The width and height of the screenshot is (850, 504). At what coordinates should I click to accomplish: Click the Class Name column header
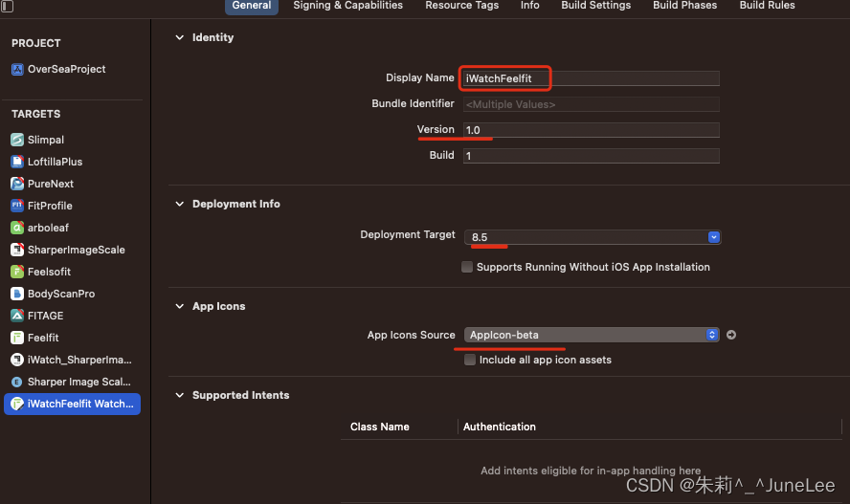pyautogui.click(x=379, y=427)
